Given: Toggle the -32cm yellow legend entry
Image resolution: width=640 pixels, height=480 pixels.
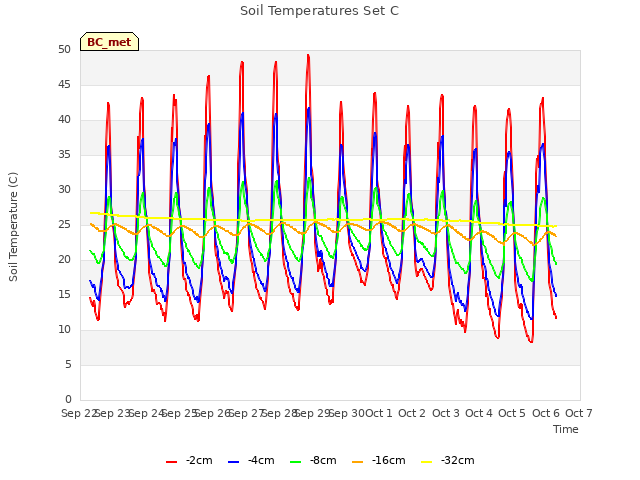Looking at the screenshot, I should pyautogui.click(x=448, y=460).
